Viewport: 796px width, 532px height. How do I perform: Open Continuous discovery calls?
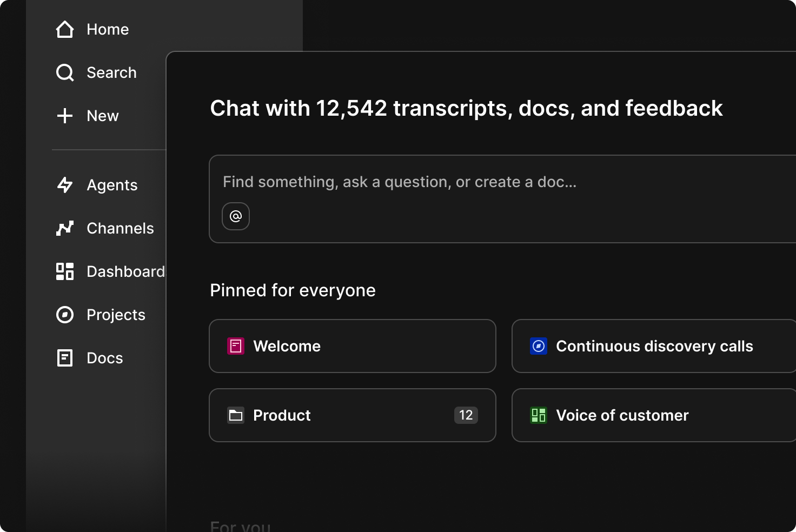[653, 346]
